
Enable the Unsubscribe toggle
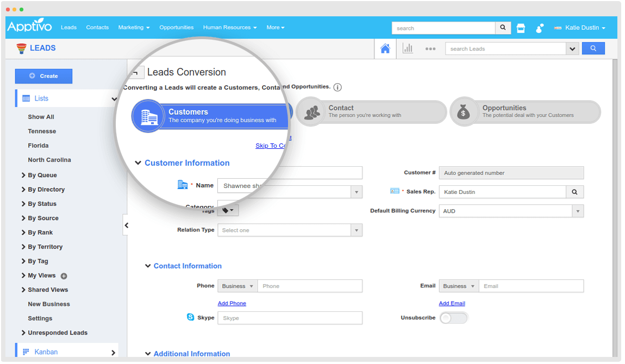[x=454, y=318]
